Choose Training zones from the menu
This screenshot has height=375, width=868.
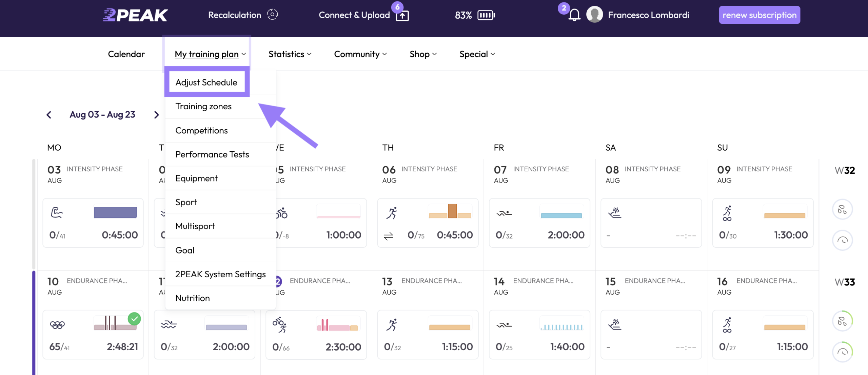(x=203, y=106)
